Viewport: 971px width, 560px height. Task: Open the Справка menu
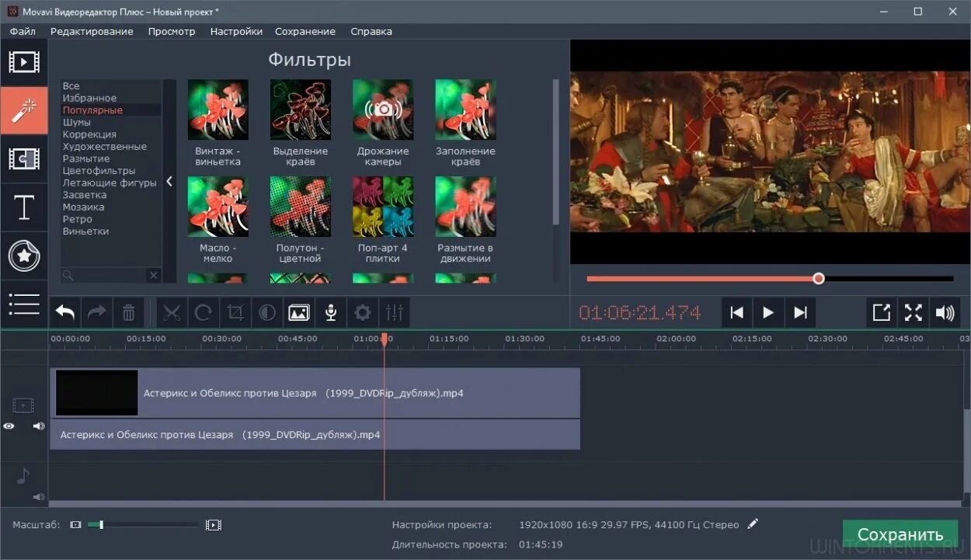(371, 31)
